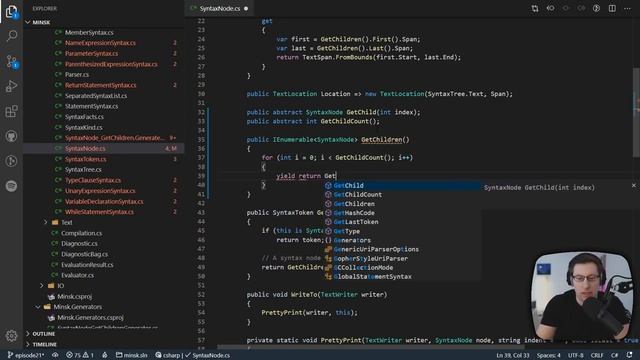Choose GenericUriParserOptions suggestion
The width and height of the screenshot is (640, 360).
pos(402,249)
